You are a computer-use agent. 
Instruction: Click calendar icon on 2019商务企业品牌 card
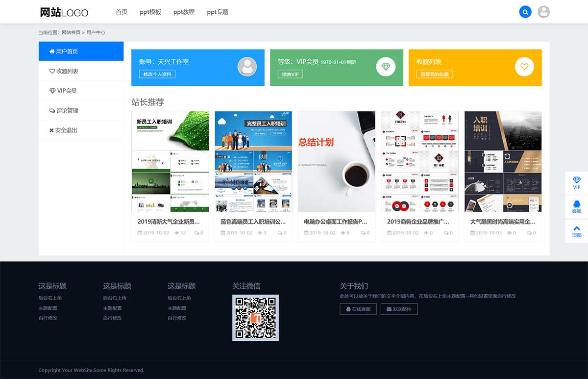click(390, 233)
